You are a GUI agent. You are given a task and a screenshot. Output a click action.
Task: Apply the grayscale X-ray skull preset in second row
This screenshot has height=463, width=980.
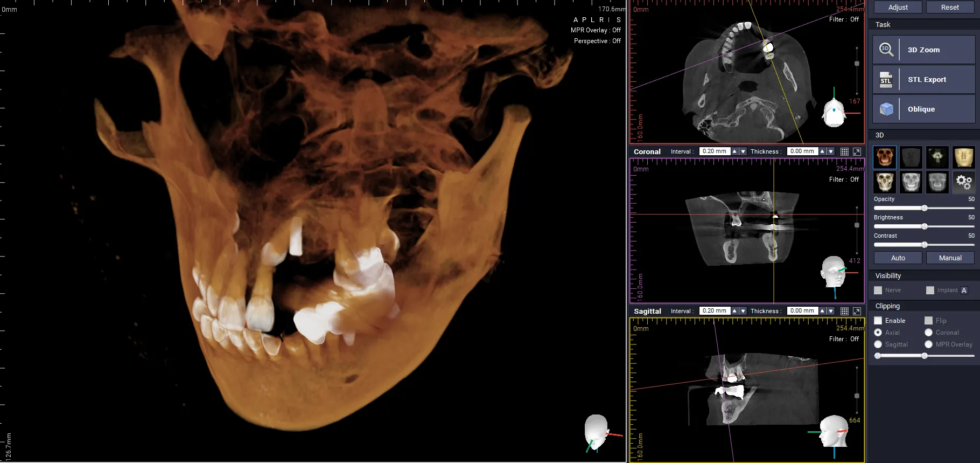point(911,182)
